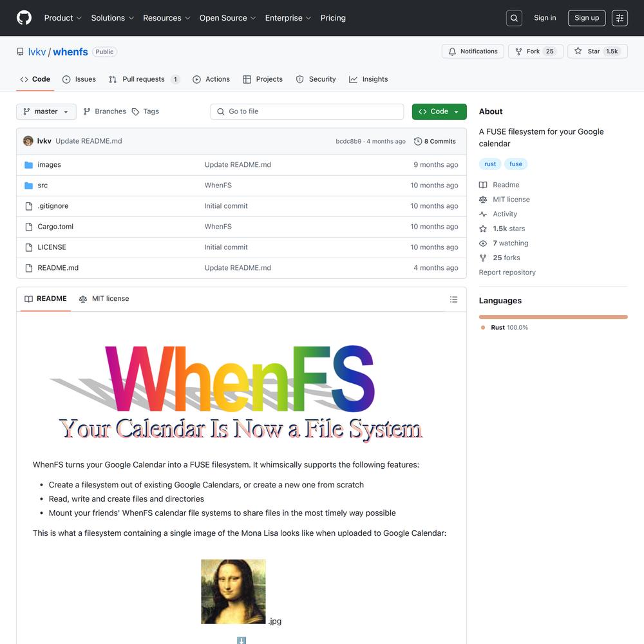The image size is (644, 644).
Task: Switch to the Projects tab
Action: click(263, 79)
